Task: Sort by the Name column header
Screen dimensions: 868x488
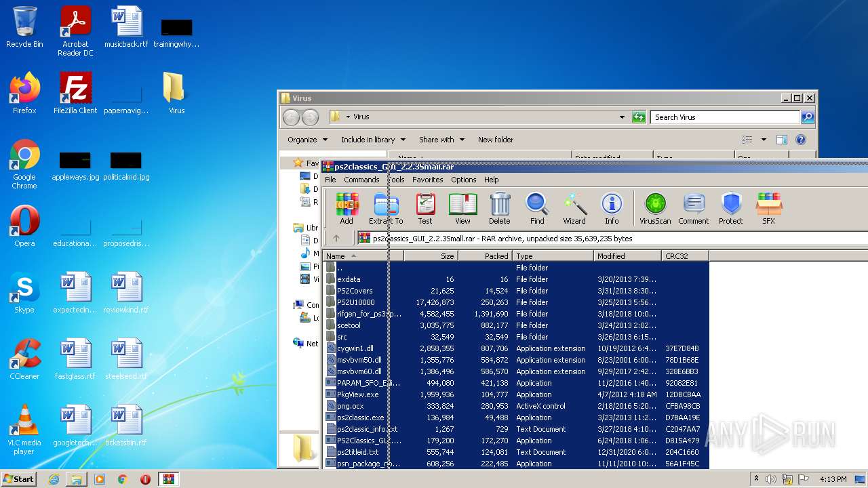Action: [363, 256]
